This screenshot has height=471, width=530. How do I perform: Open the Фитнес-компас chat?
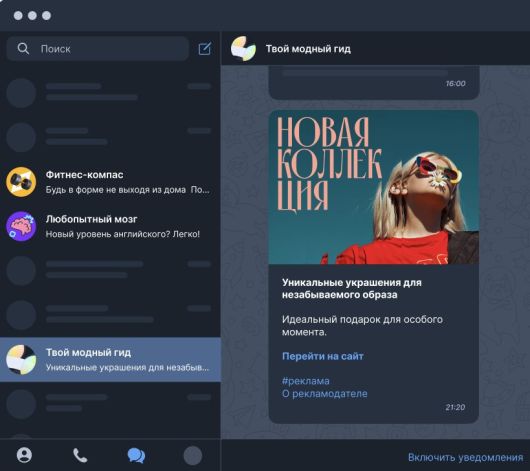[x=110, y=182]
